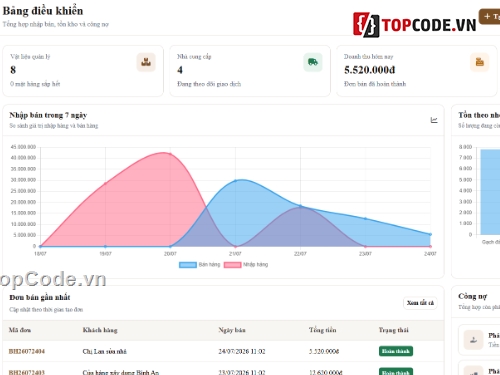Image resolution: width=500 pixels, height=375 pixels.
Task: Toggle the Nhập hàng legend swatch
Action: point(232,265)
